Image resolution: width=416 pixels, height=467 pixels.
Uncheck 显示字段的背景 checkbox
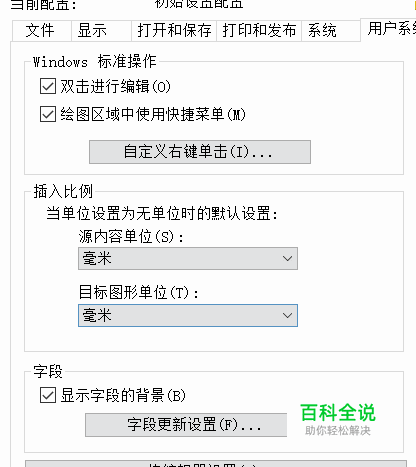(x=48, y=396)
